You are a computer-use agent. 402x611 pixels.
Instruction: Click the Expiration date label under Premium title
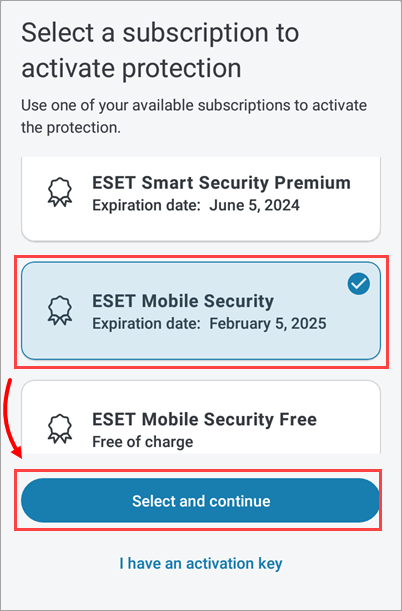(x=147, y=205)
